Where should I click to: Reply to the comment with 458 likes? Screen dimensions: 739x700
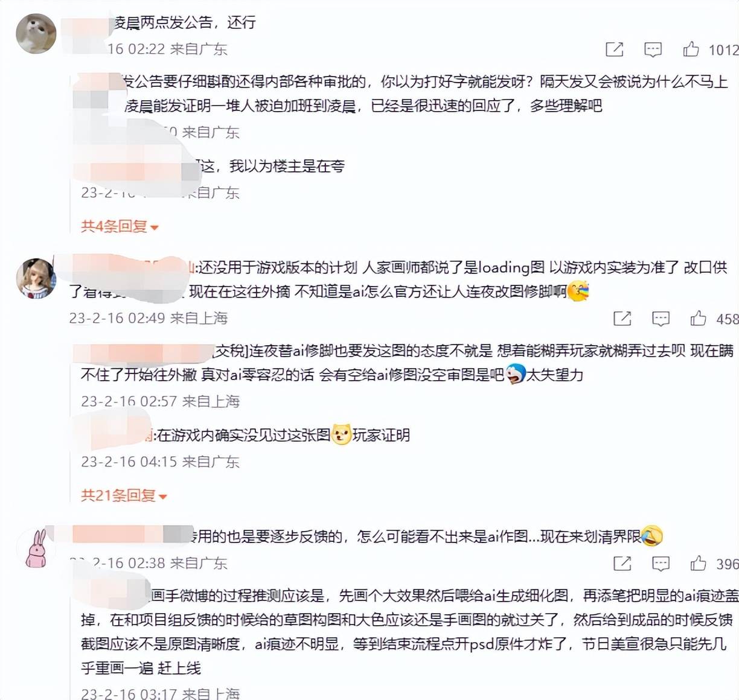click(661, 319)
